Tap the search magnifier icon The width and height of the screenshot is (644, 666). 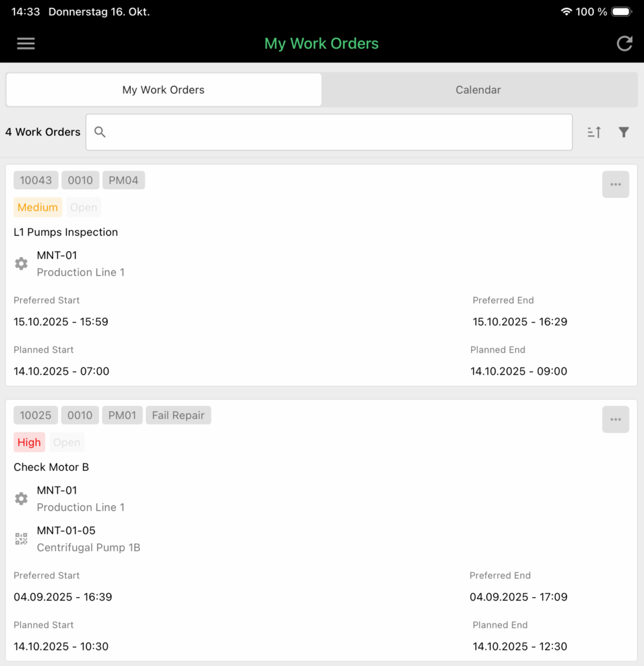(x=100, y=132)
